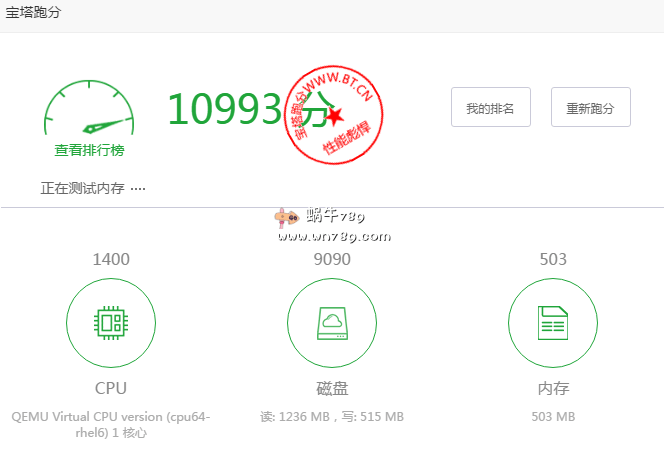664x450 pixels.
Task: Click the CPU score 1400
Action: pos(110,260)
